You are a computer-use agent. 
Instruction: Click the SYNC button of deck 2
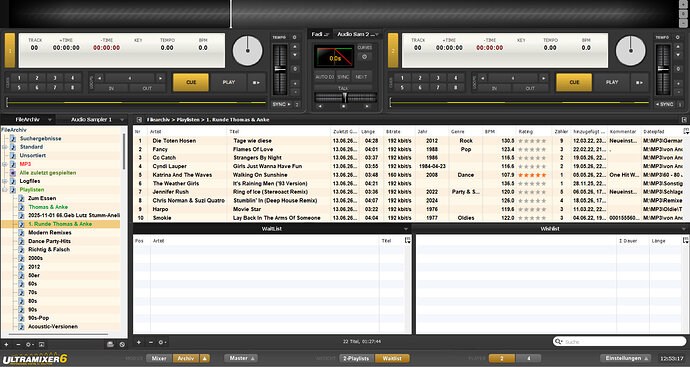[x=664, y=104]
